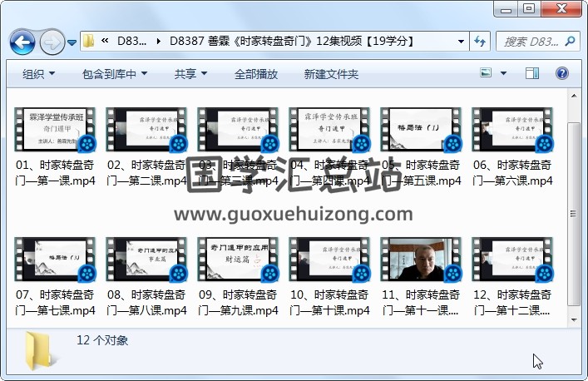This screenshot has width=588, height=381.
Task: Open recent pages dropdown beside Forward arrow
Action: (x=72, y=42)
